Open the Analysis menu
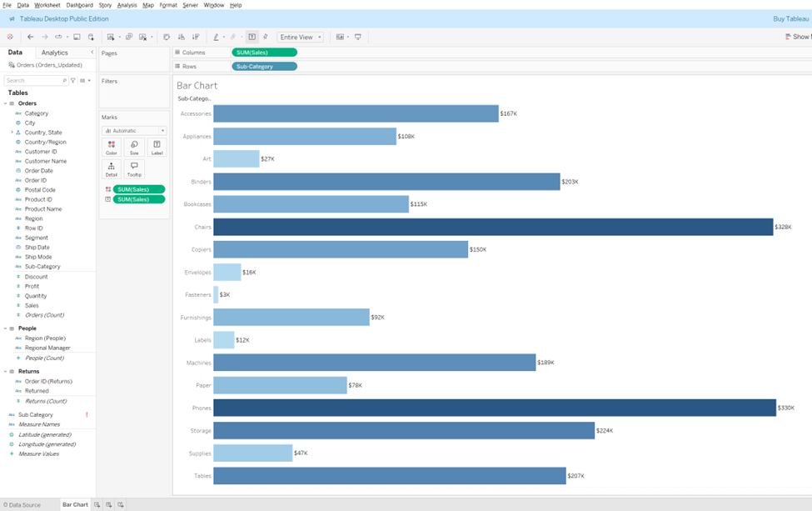 pyautogui.click(x=127, y=5)
